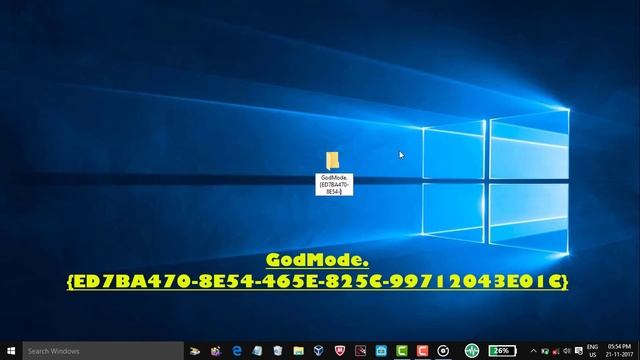This screenshot has width=640, height=360.
Task: Open the volume speaker tray icon
Action: (x=567, y=351)
